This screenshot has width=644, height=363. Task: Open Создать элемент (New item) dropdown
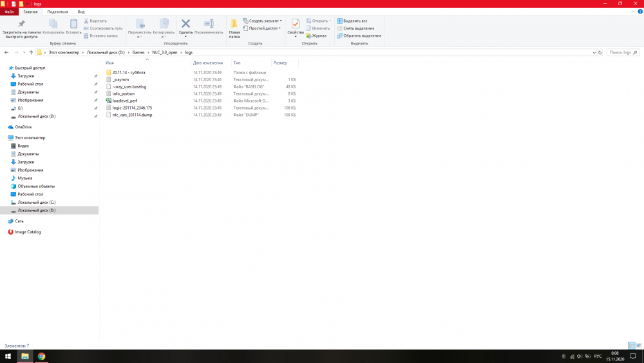(263, 21)
